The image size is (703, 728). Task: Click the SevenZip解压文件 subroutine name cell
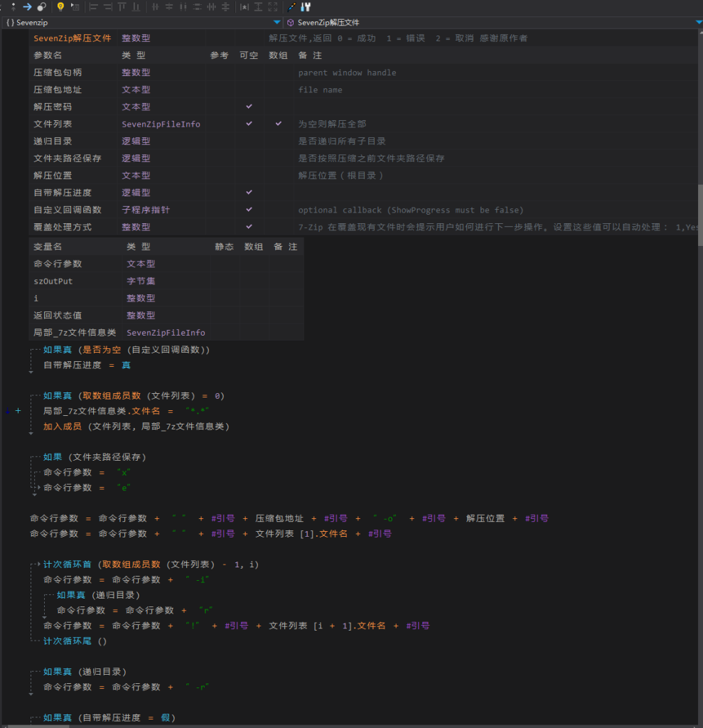pos(73,38)
